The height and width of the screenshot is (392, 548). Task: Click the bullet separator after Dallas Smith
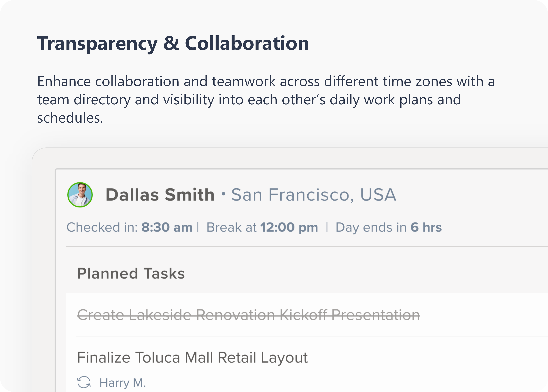point(224,194)
